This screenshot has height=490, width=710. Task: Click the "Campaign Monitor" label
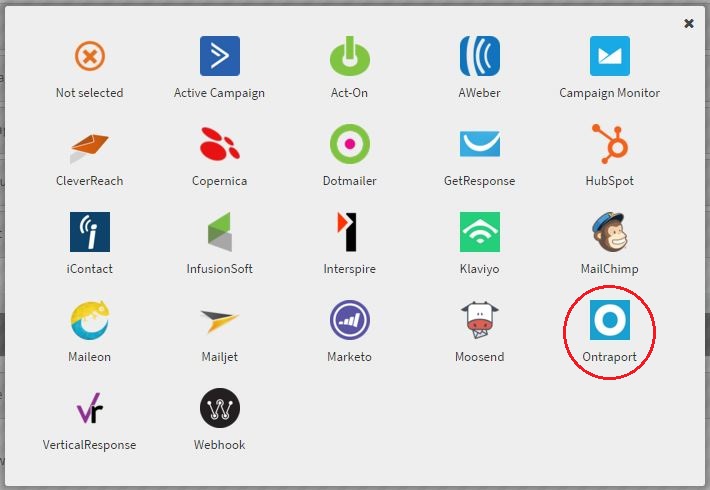pos(609,93)
